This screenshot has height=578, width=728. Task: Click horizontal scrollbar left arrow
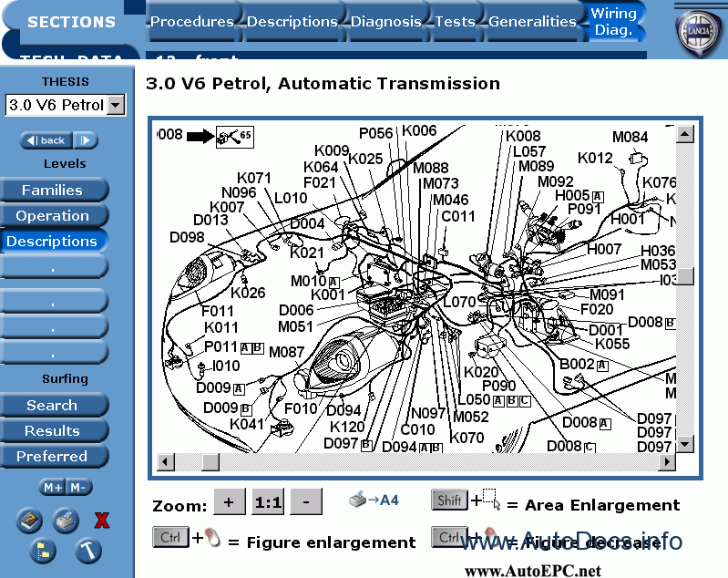click(165, 462)
